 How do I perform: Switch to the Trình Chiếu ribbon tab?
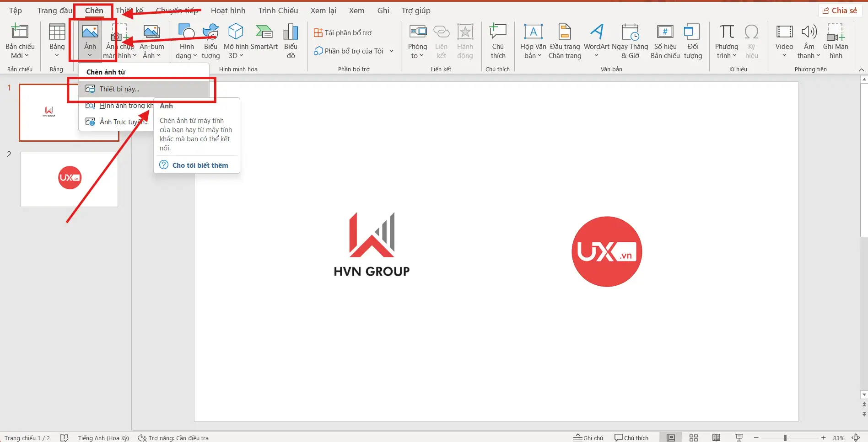tap(278, 10)
